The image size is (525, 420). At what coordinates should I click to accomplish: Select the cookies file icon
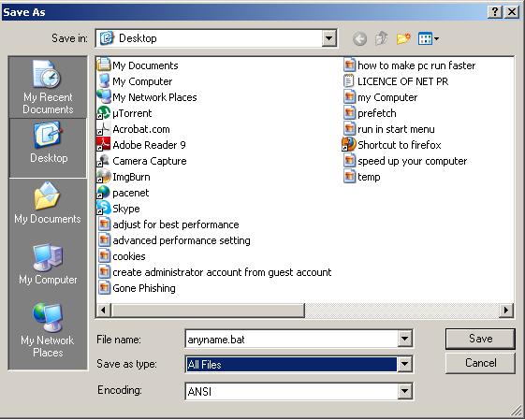[x=104, y=255]
